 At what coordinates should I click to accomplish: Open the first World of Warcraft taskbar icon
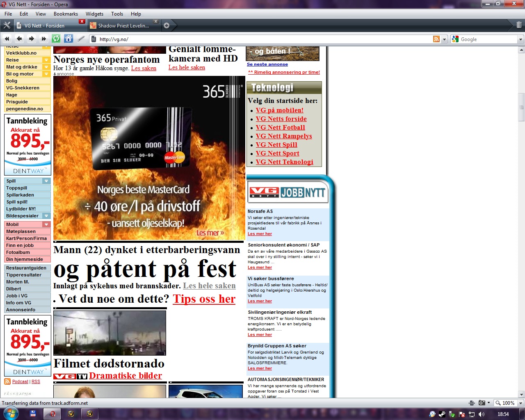click(x=71, y=414)
